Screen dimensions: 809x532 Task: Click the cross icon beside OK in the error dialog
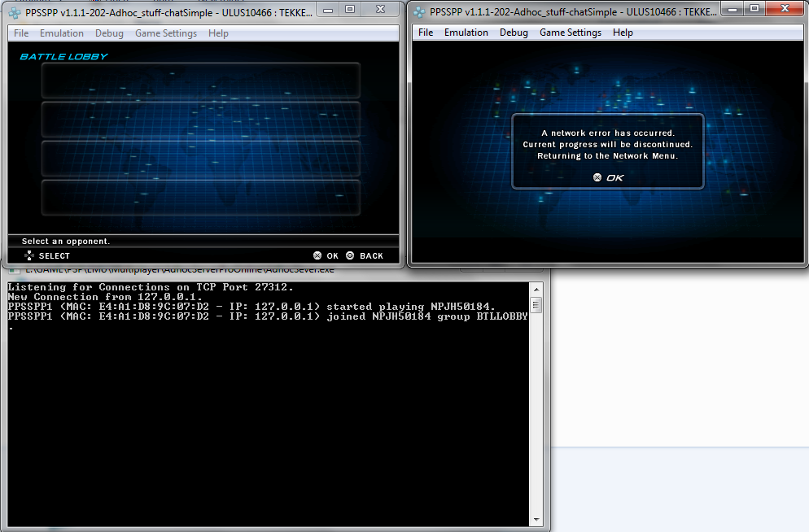tap(597, 177)
